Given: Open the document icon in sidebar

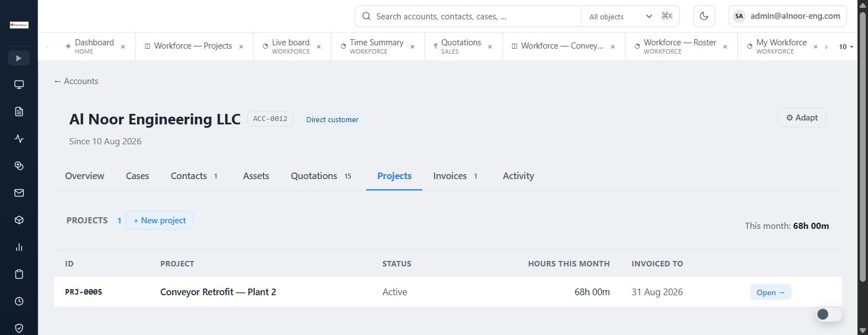Looking at the screenshot, I should 19,112.
